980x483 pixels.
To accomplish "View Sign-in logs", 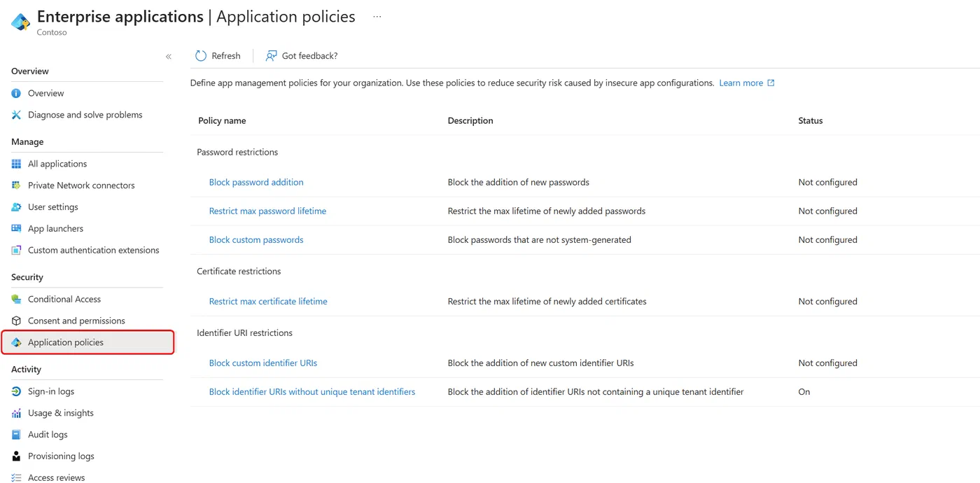I will (51, 391).
